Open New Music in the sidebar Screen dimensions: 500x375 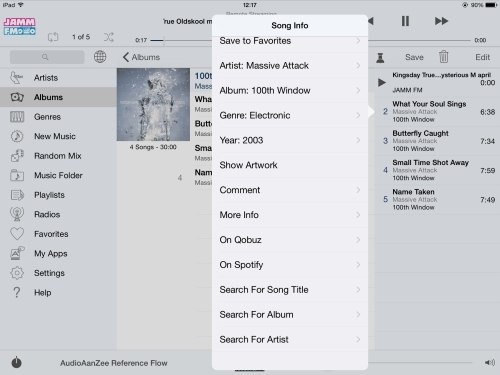coord(58,136)
